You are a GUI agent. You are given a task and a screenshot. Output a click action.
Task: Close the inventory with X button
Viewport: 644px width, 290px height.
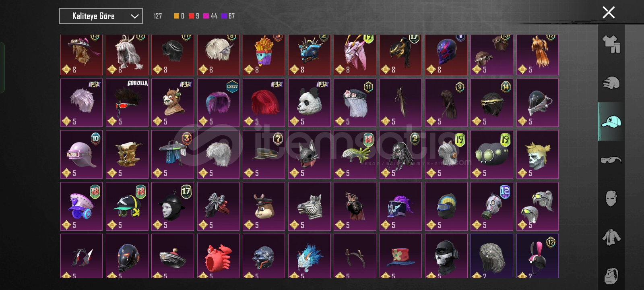pos(609,12)
